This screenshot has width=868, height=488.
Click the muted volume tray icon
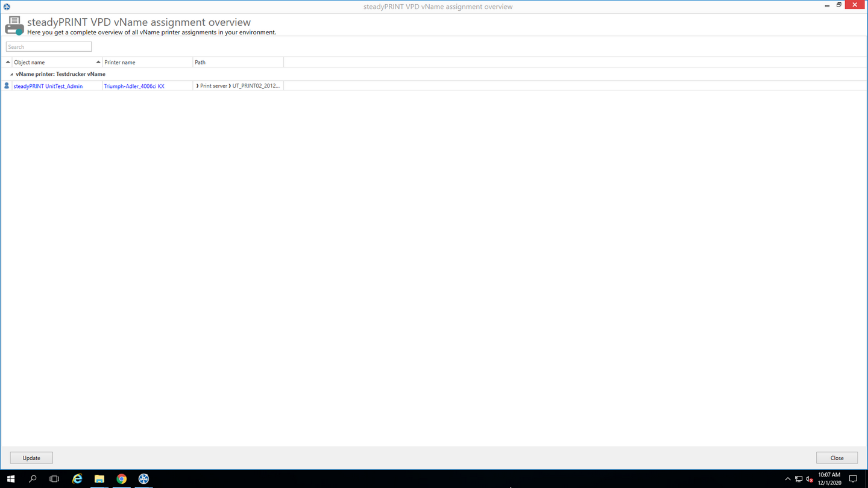click(810, 479)
